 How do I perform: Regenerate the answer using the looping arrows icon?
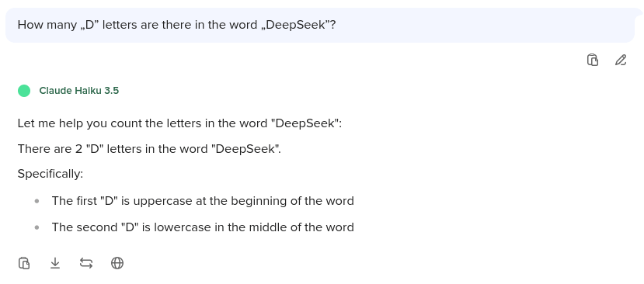point(86,263)
